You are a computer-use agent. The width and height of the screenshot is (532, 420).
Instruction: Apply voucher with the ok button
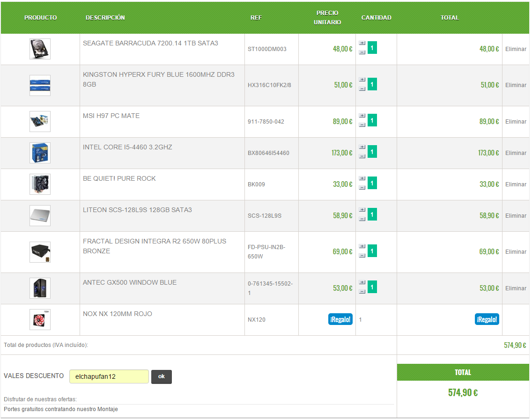pyautogui.click(x=162, y=376)
